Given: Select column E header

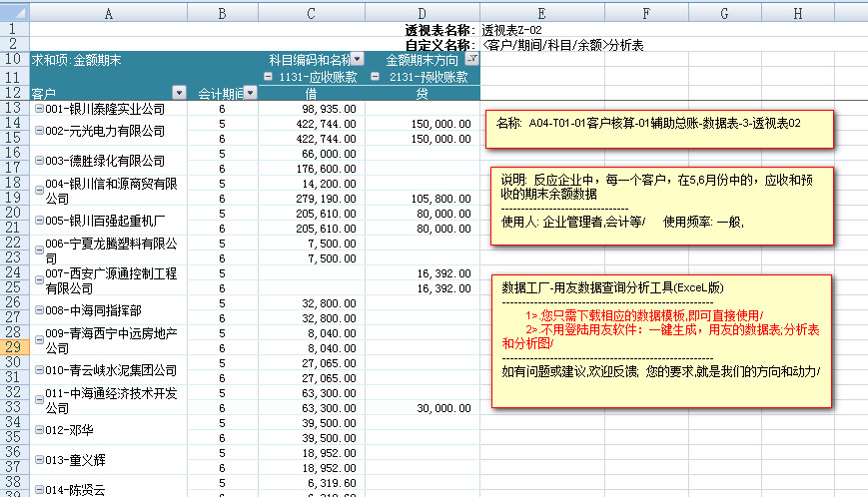Looking at the screenshot, I should [541, 13].
